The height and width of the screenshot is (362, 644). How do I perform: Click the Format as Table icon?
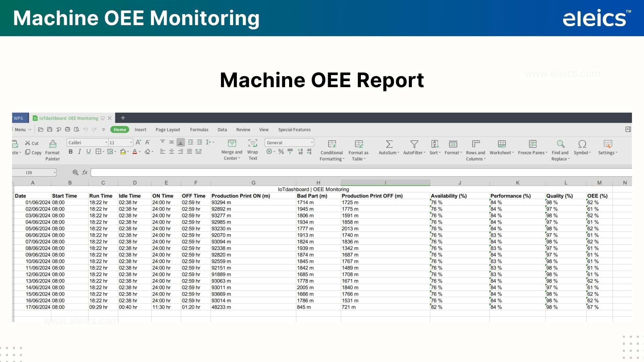click(x=359, y=144)
